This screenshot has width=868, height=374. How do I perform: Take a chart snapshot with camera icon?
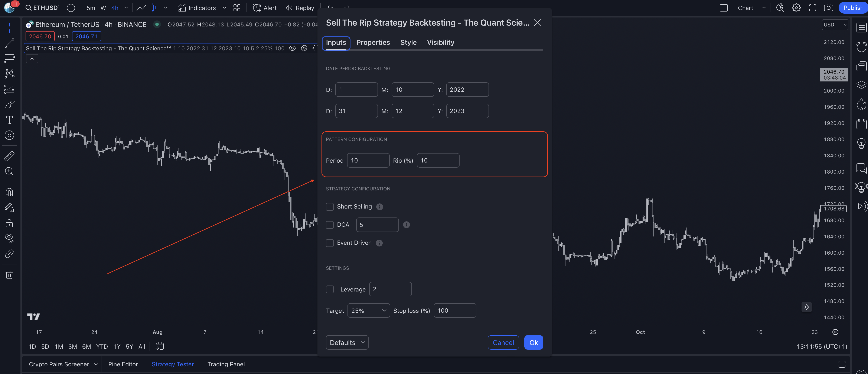click(828, 8)
